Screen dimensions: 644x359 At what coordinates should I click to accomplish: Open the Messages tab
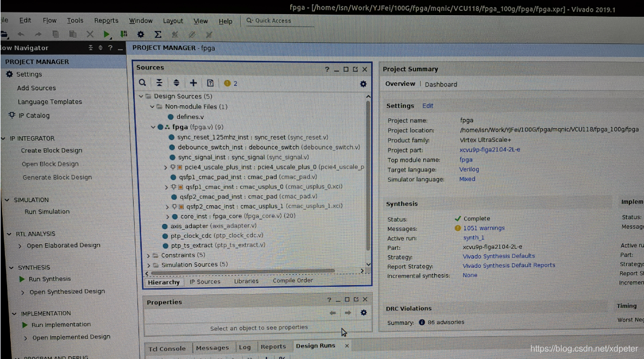coord(212,348)
